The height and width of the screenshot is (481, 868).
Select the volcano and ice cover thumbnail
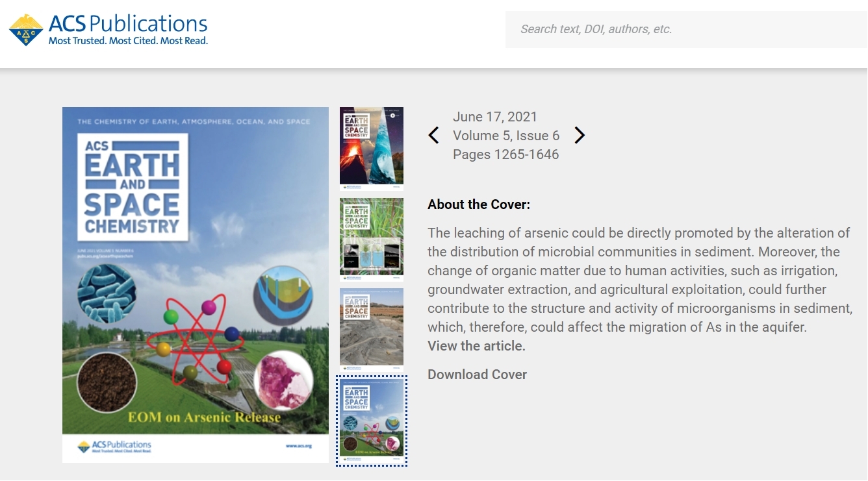click(372, 148)
